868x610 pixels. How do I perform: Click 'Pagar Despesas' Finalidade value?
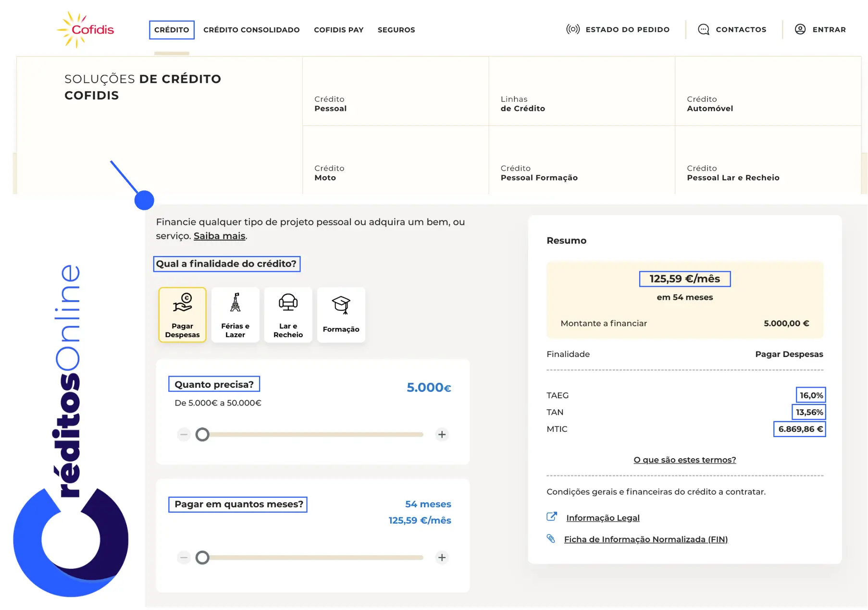(789, 354)
